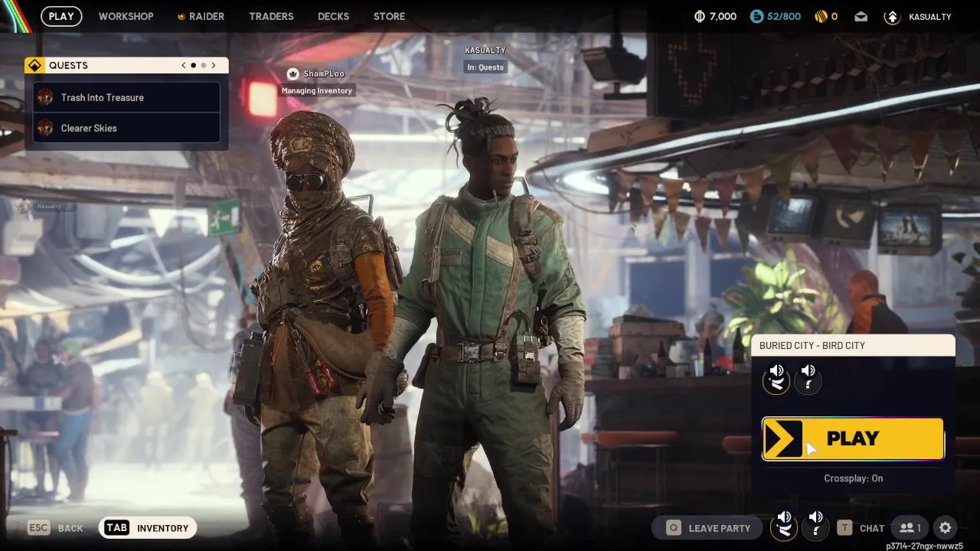Click the Trash Into Treasure quest icon
This screenshot has height=551, width=980.
click(45, 97)
